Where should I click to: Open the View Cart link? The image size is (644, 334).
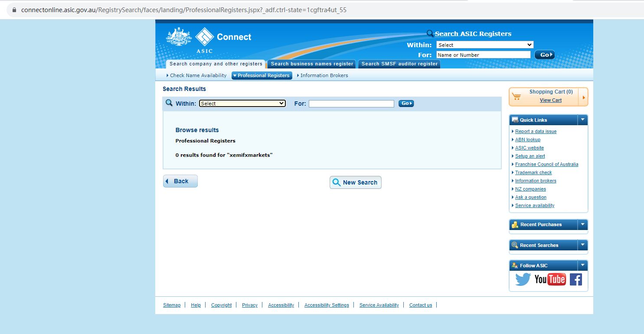tap(551, 100)
